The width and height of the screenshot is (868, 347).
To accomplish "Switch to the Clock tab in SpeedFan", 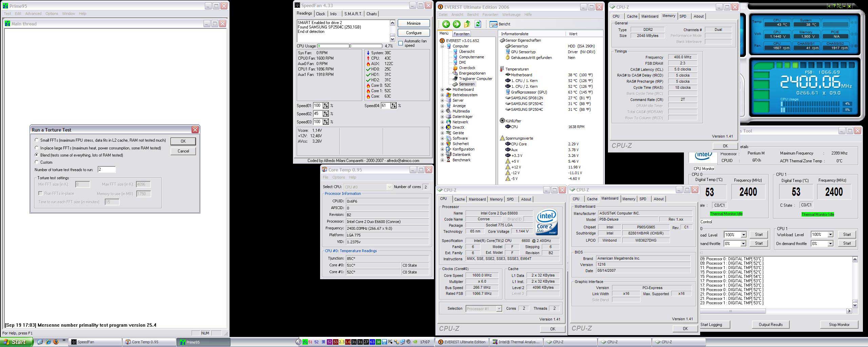I will point(320,14).
